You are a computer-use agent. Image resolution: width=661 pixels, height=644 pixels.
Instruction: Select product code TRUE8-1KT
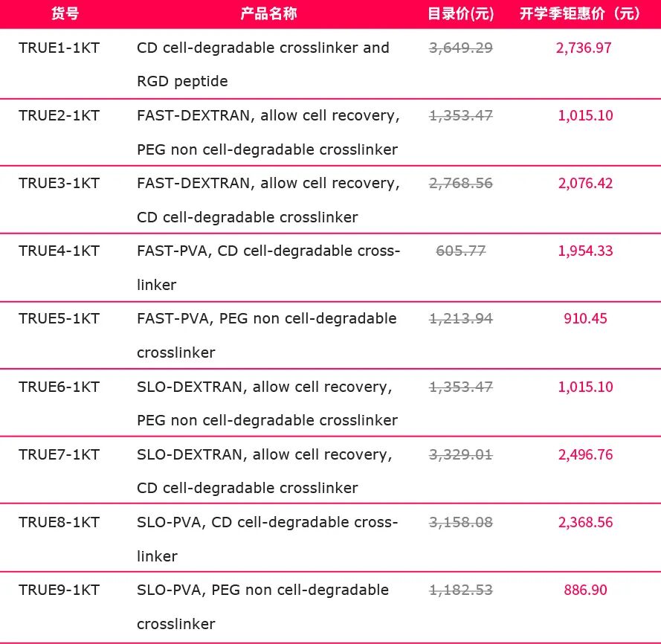tap(59, 522)
